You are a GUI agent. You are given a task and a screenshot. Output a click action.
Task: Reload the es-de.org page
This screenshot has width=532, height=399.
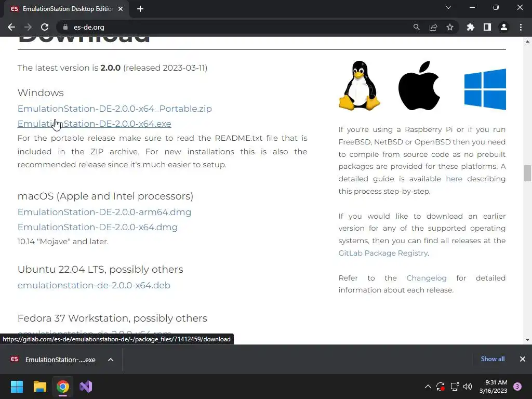[x=45, y=27]
